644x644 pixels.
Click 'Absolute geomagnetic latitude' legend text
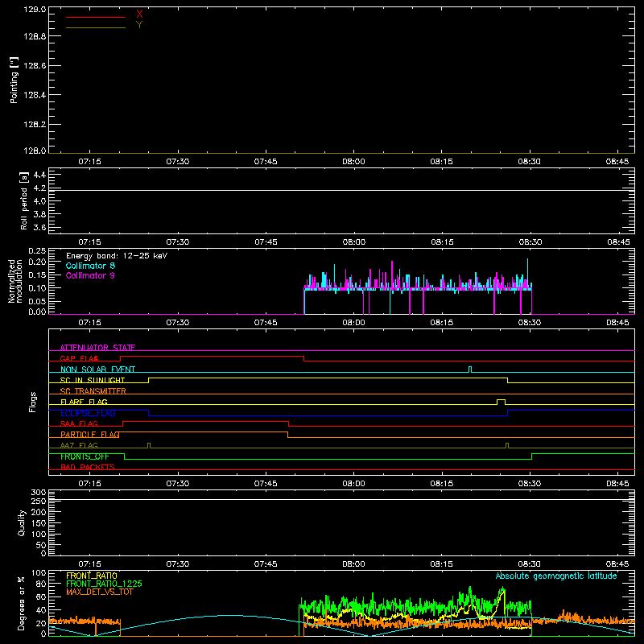click(556, 576)
